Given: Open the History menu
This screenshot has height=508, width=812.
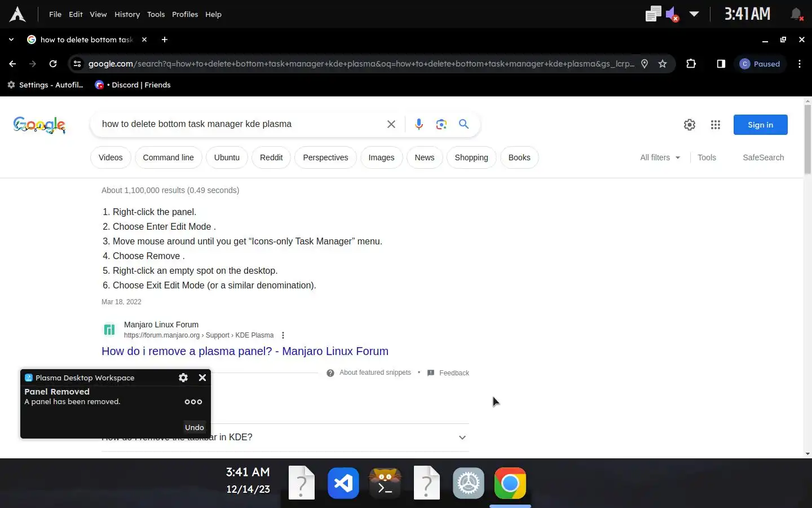Looking at the screenshot, I should pos(127,14).
